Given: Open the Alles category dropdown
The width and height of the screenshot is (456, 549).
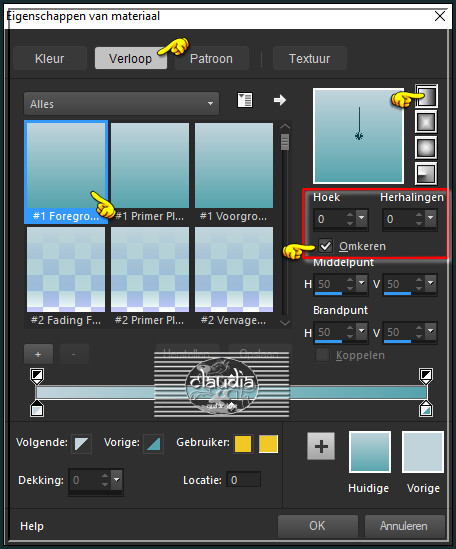Looking at the screenshot, I should tap(121, 104).
